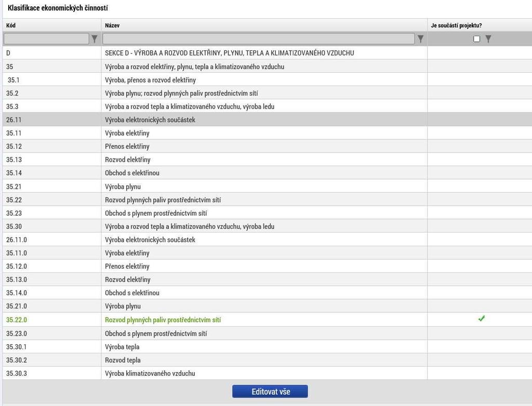Select Obchod s elektřinou in row 35.14.0
The height and width of the screenshot is (406, 532).
tap(132, 293)
